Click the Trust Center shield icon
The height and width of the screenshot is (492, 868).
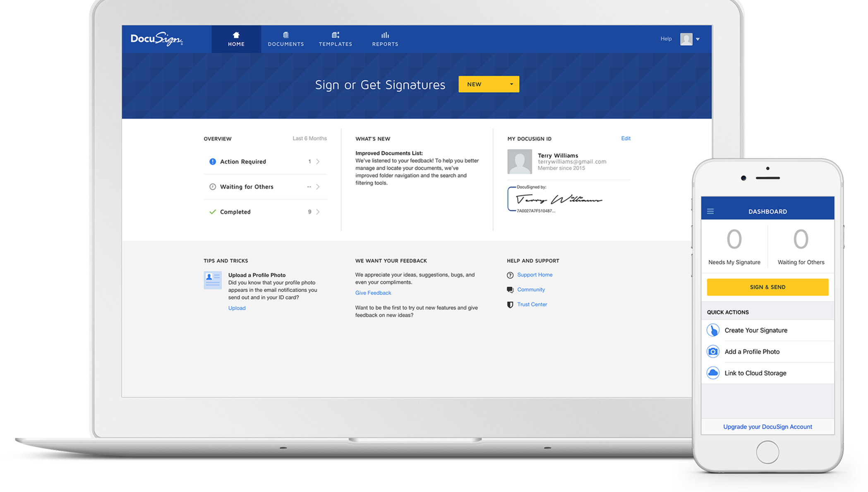[510, 304]
